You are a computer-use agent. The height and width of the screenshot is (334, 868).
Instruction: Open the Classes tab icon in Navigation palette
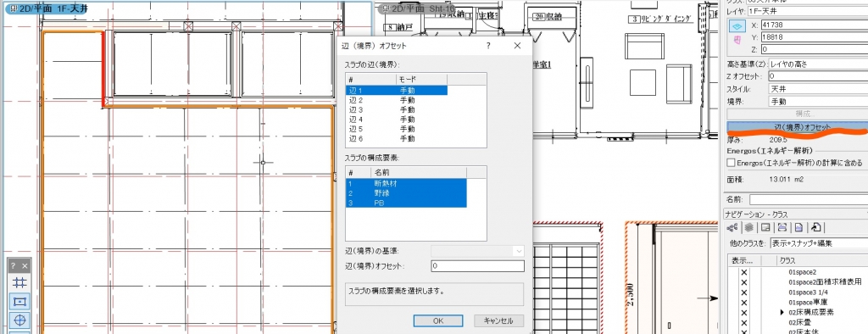732,227
